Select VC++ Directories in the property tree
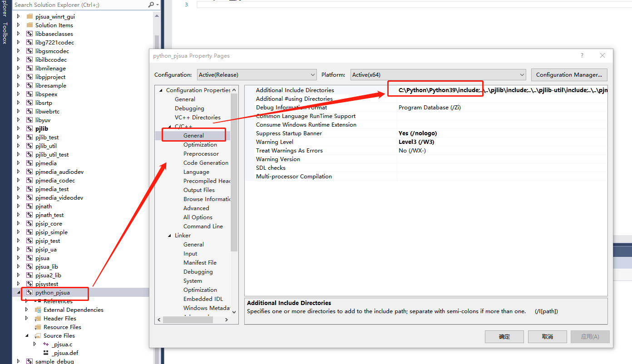The image size is (632, 364). (197, 117)
